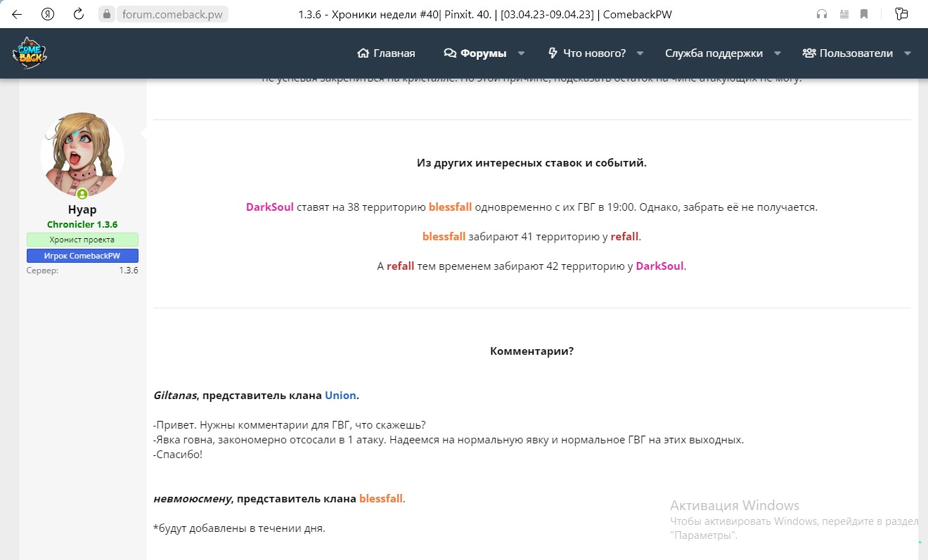Reload the page with refresh icon
This screenshot has width=928, height=560.
[79, 14]
